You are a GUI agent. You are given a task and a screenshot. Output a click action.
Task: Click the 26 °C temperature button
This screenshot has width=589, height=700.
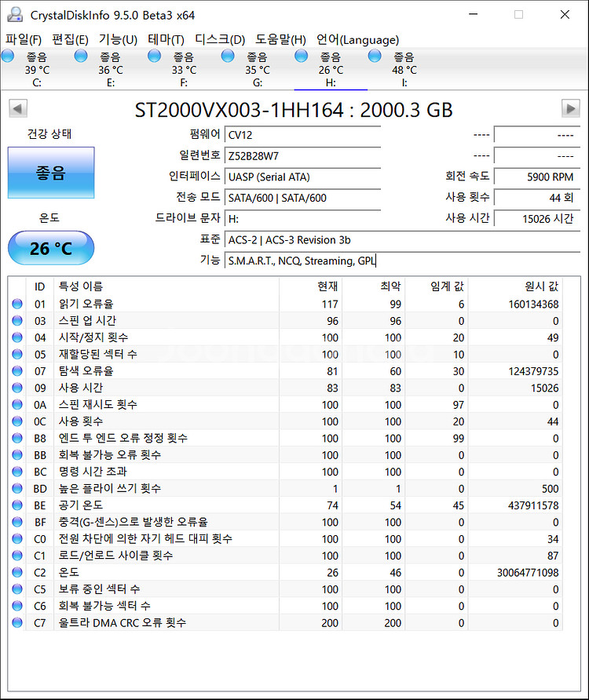(51, 248)
